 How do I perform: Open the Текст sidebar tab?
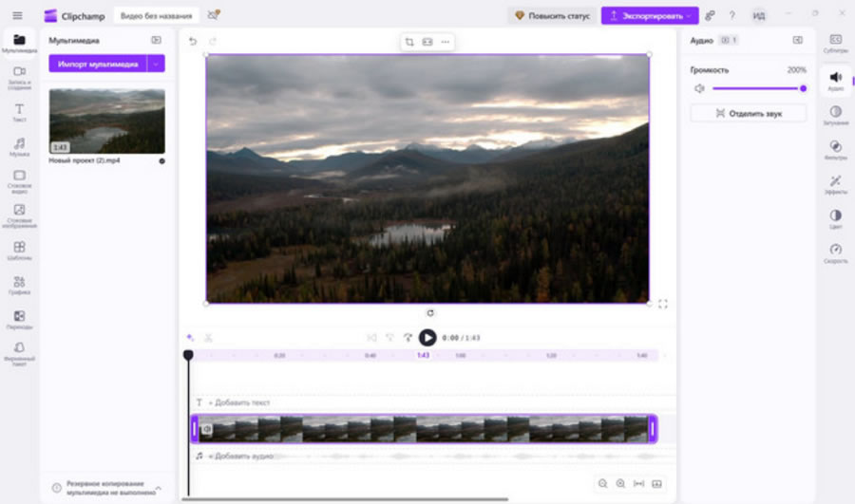click(x=19, y=113)
